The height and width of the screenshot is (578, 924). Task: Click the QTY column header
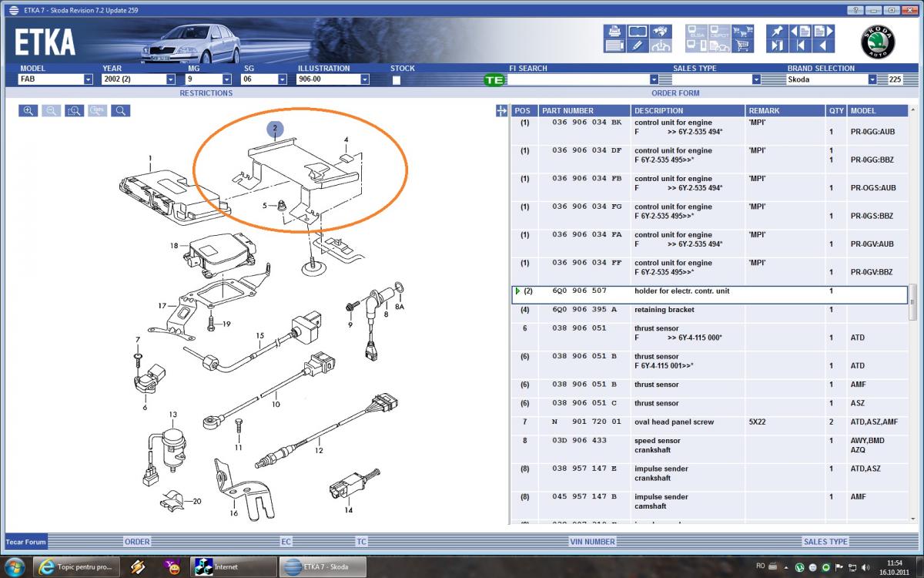[x=836, y=111]
